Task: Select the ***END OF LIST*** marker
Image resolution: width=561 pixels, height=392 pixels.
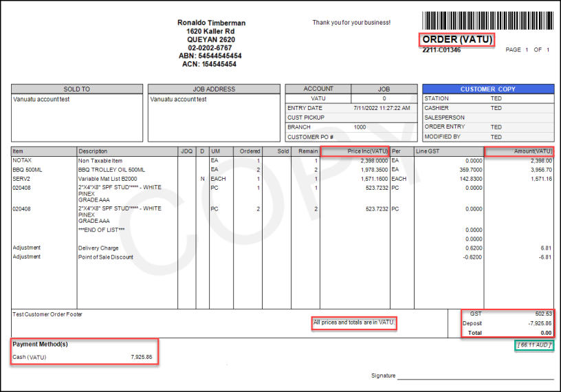Action: (x=102, y=230)
